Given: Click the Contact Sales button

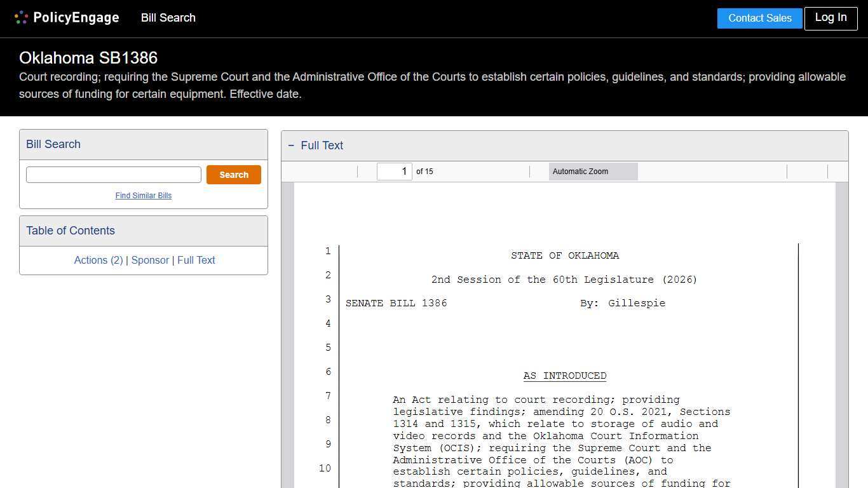Looking at the screenshot, I should 759,18.
